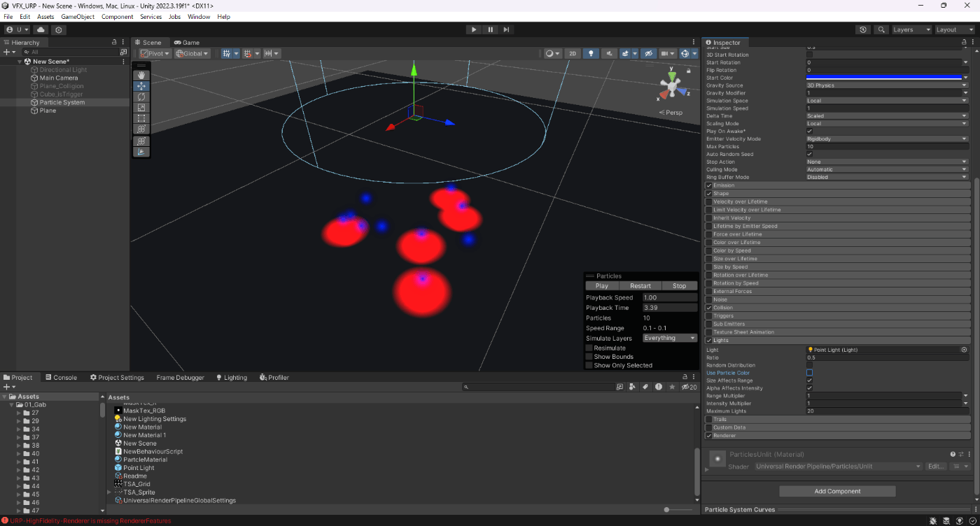Open the cloud services icon
The height and width of the screenshot is (526, 980).
tap(41, 29)
